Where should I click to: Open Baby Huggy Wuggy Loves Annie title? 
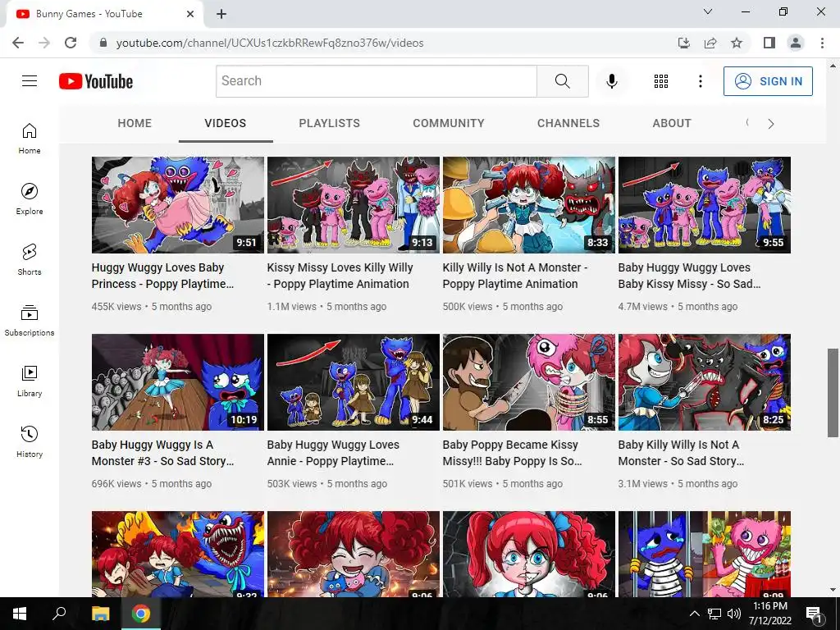pyautogui.click(x=333, y=453)
